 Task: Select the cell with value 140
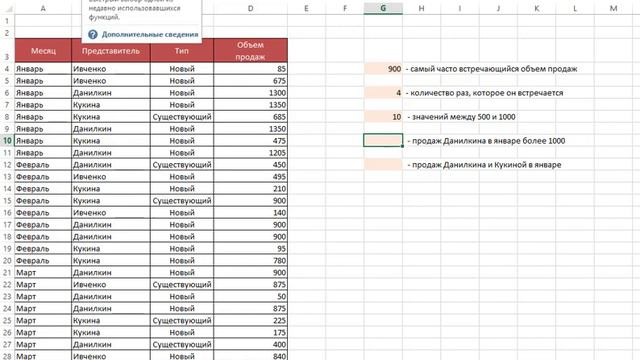[x=250, y=212]
